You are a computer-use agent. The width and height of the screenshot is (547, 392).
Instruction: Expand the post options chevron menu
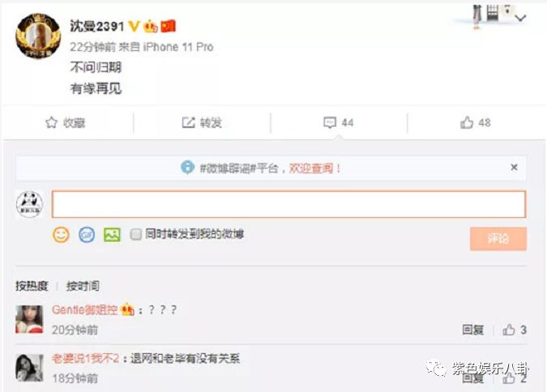pos(520,18)
